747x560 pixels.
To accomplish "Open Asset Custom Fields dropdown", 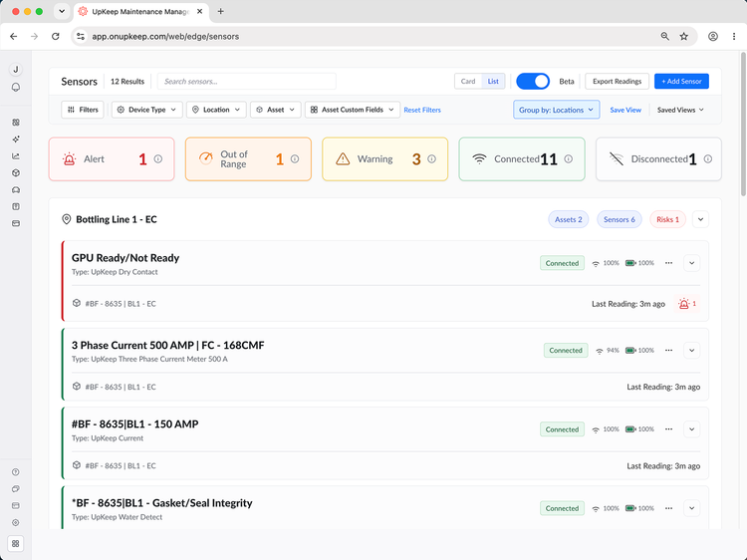I will pos(352,110).
